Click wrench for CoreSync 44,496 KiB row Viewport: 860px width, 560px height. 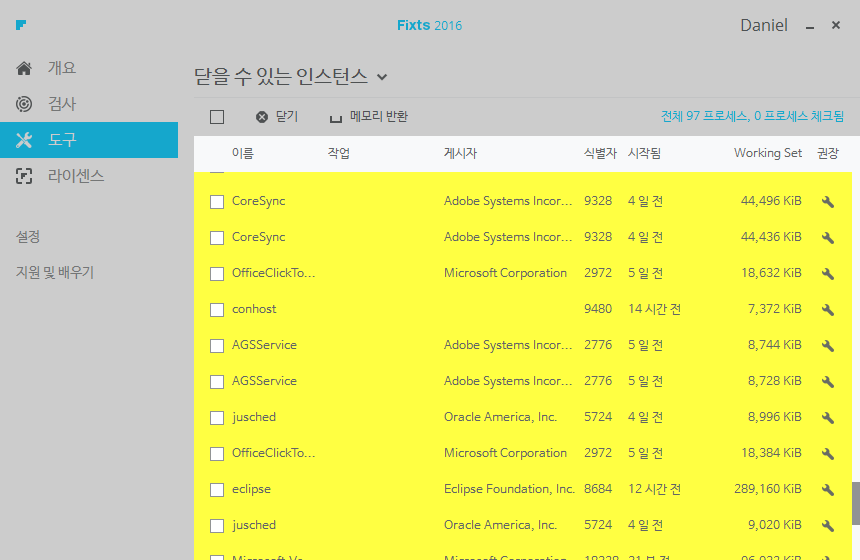[x=828, y=202]
